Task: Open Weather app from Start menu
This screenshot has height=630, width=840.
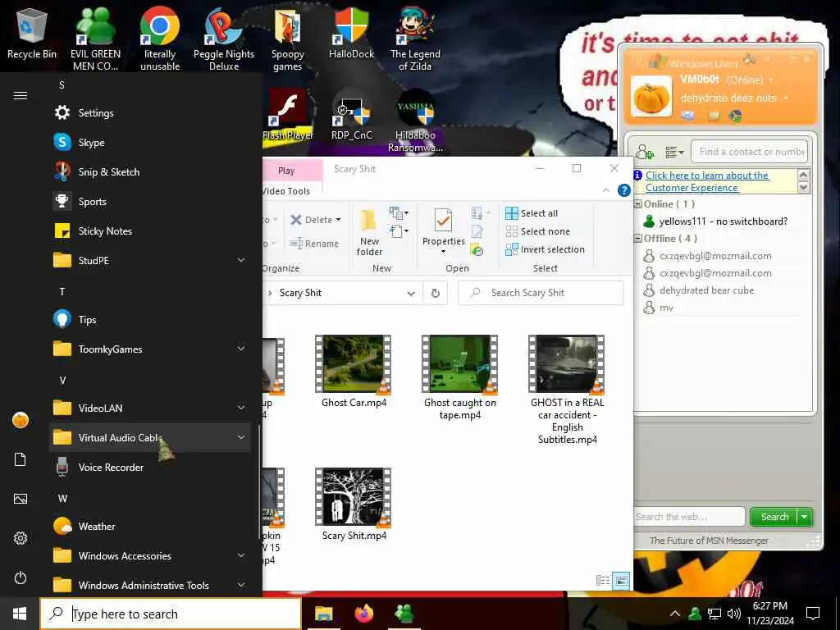Action: (150, 526)
